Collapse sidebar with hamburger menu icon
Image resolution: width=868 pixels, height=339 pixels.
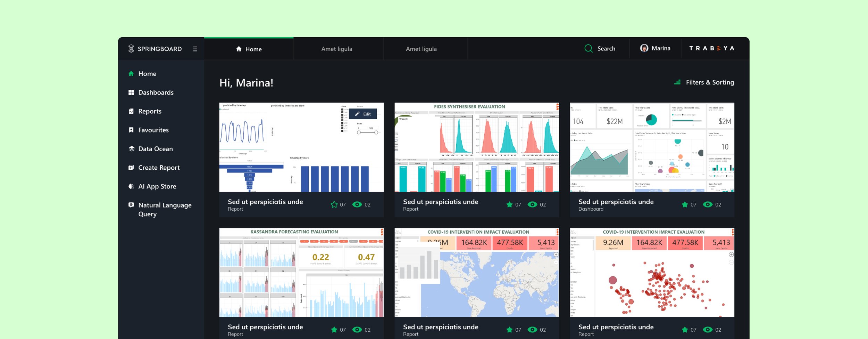point(195,49)
